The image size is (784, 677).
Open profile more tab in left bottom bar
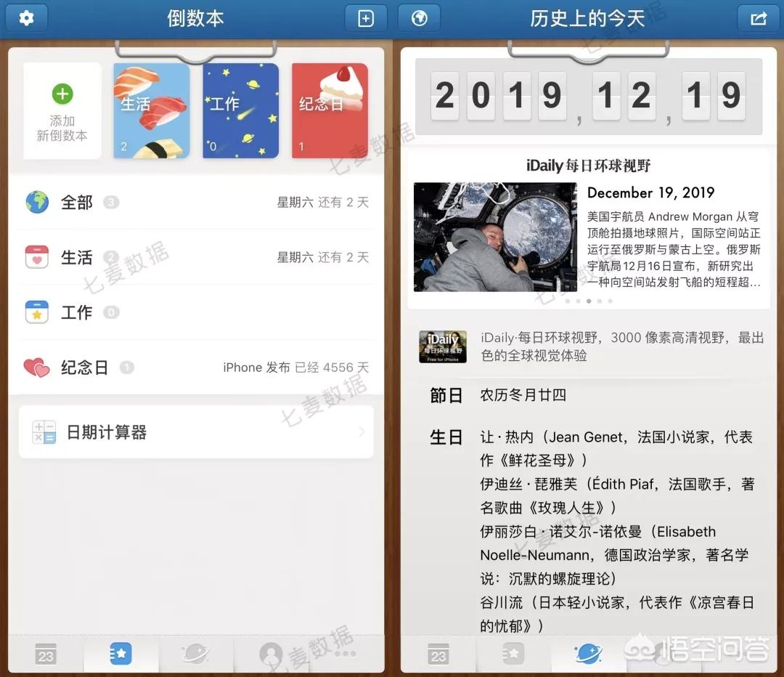(271, 654)
